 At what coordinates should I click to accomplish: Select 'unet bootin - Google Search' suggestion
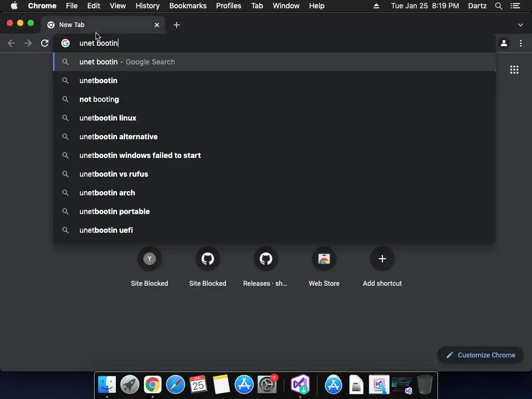(x=274, y=62)
